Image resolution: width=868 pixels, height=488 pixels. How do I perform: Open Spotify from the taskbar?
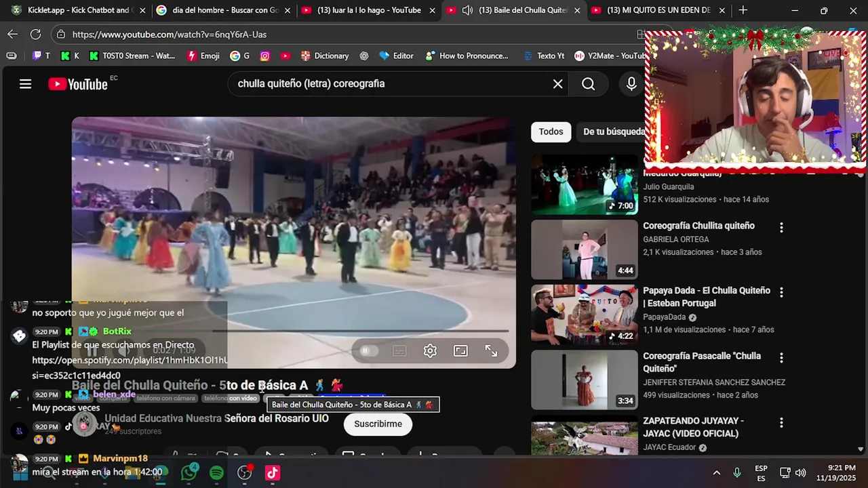(216, 472)
